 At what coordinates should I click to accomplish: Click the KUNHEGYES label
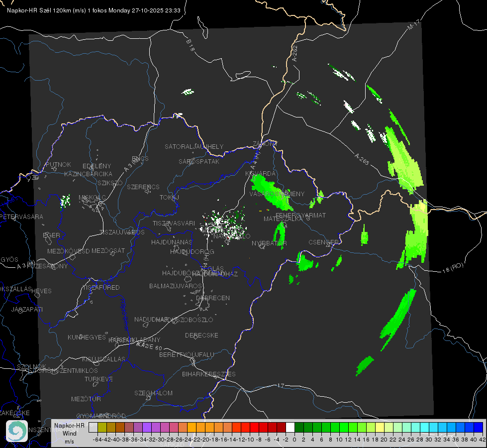(87, 337)
